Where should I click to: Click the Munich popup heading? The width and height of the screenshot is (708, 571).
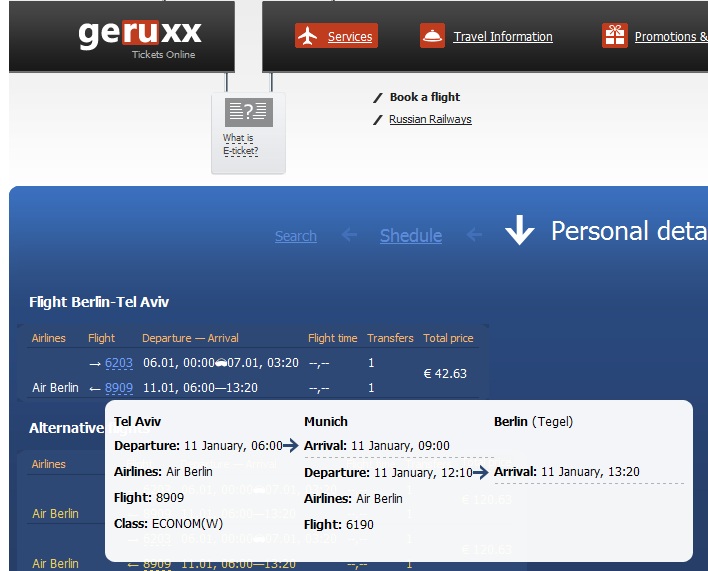pyautogui.click(x=326, y=422)
